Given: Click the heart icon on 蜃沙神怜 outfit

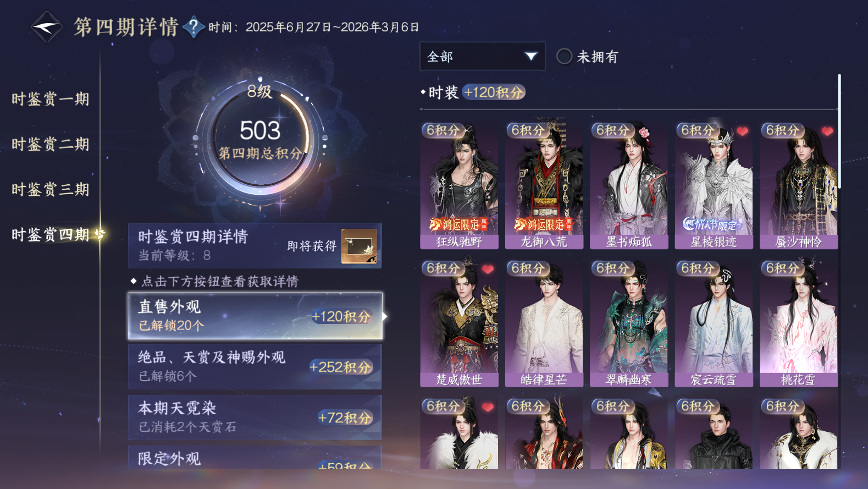Looking at the screenshot, I should 827,131.
